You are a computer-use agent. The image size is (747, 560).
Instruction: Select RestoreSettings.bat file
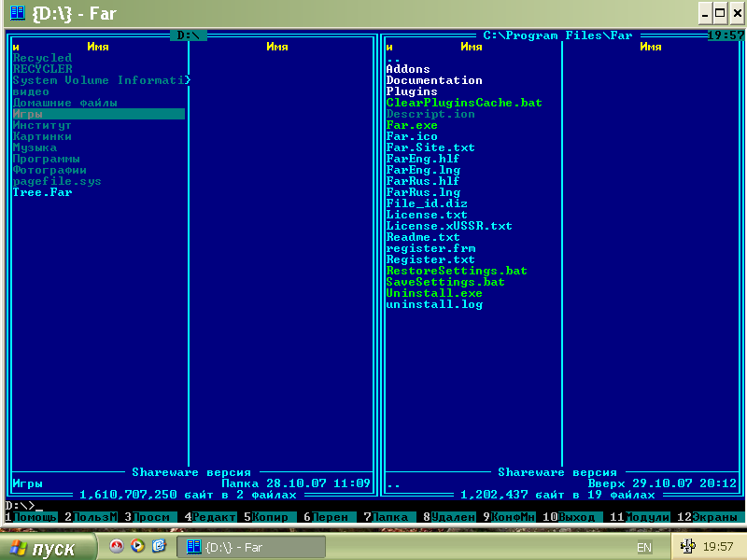coord(457,271)
